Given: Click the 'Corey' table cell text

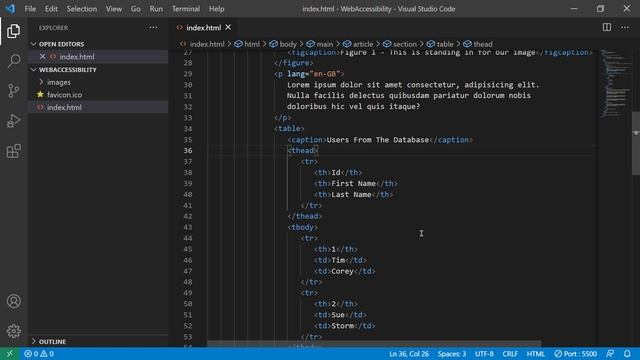Looking at the screenshot, I should click(342, 271).
